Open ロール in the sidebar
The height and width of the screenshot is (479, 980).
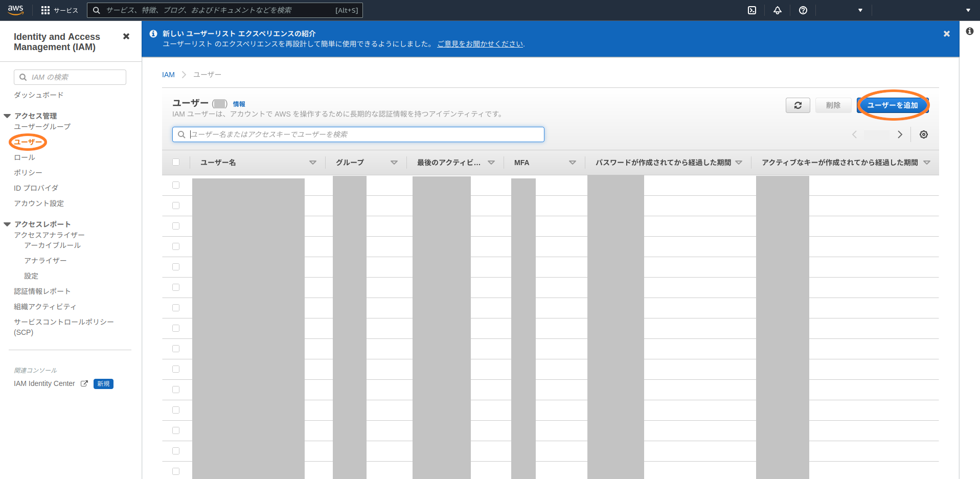tap(25, 157)
